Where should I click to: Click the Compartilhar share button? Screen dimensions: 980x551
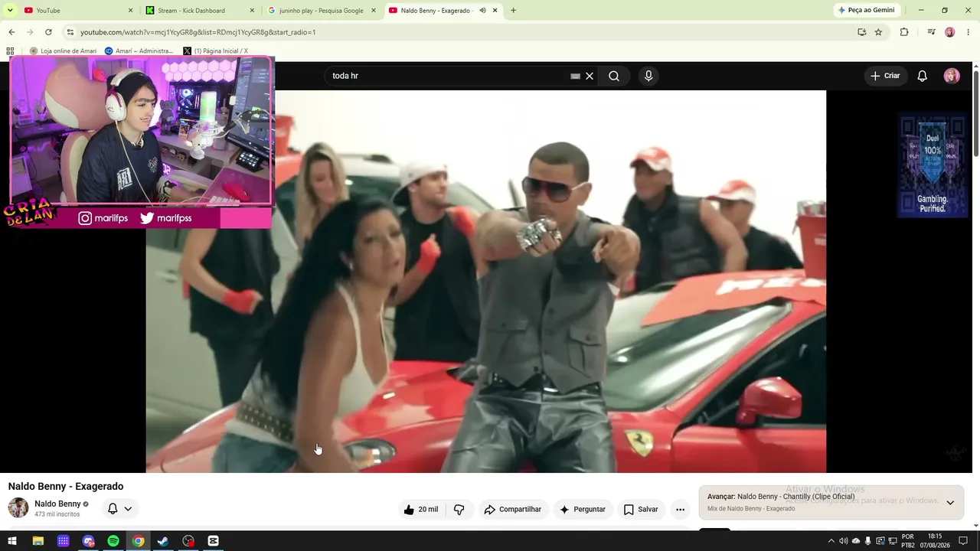(512, 510)
